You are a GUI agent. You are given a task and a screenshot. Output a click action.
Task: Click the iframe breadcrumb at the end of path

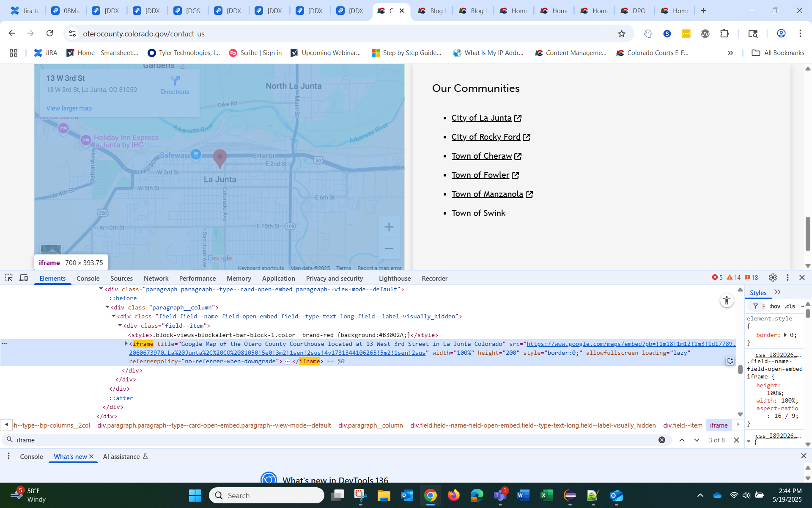[x=719, y=425]
